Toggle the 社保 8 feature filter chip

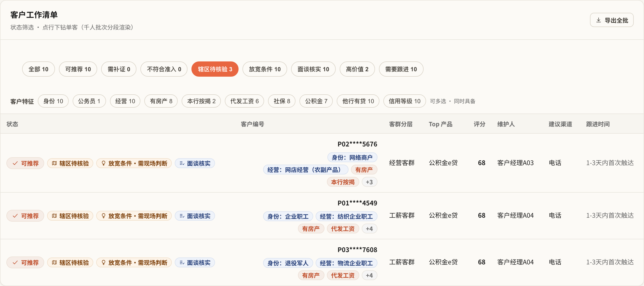pyautogui.click(x=282, y=101)
